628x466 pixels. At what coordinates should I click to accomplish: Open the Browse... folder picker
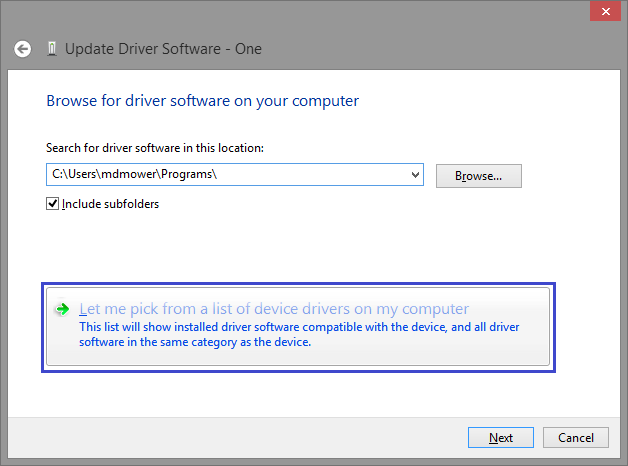479,176
